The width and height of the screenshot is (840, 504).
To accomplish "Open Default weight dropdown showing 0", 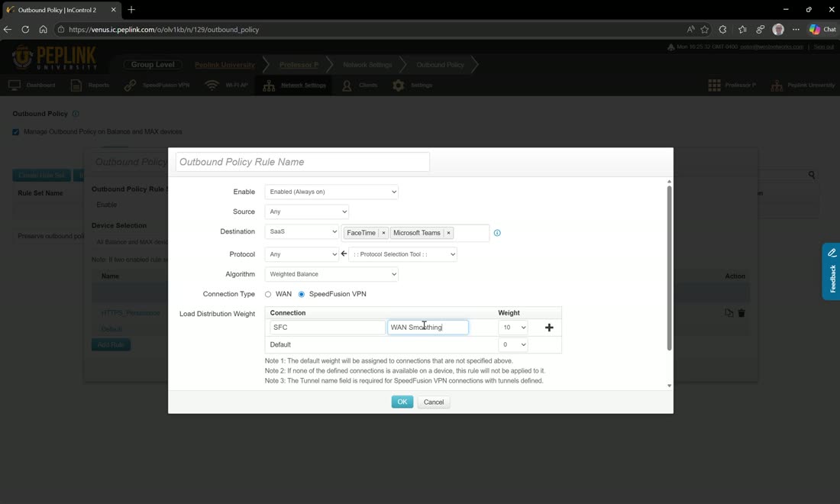I will (513, 344).
